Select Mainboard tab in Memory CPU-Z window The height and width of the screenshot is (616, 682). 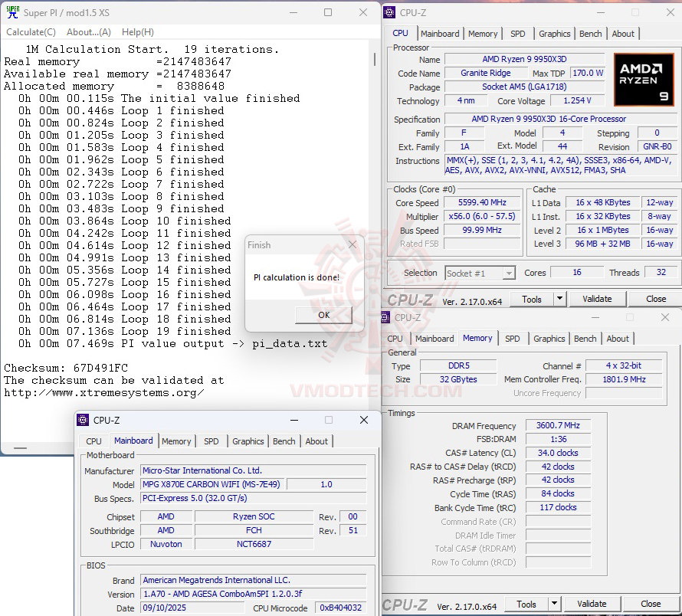(x=434, y=339)
